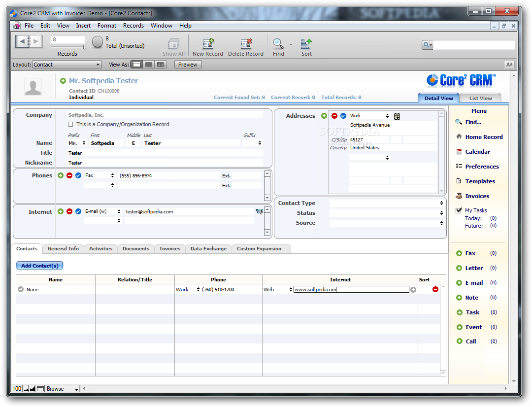Create new Call with green plus
532x407 pixels.
(460, 341)
